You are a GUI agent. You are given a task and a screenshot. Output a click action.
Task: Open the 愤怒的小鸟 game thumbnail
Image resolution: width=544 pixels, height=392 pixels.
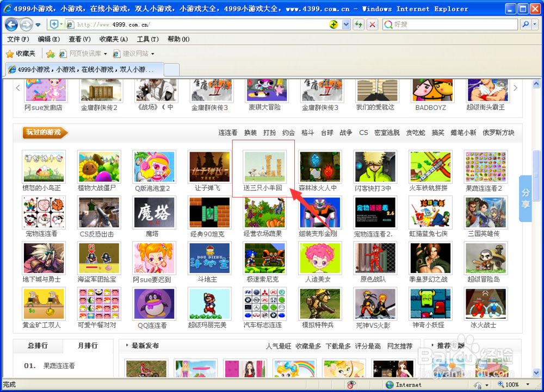[44, 167]
